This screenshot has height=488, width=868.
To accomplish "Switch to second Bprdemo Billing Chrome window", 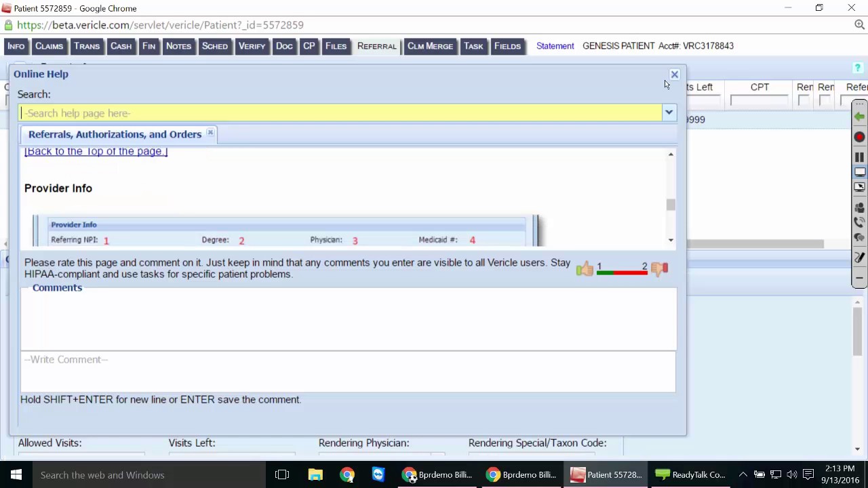I will (x=521, y=475).
